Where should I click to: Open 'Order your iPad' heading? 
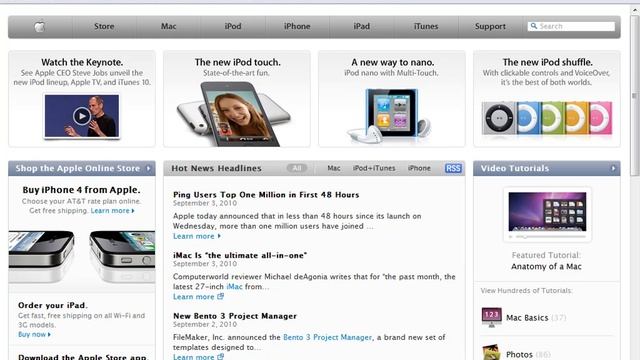coord(53,305)
